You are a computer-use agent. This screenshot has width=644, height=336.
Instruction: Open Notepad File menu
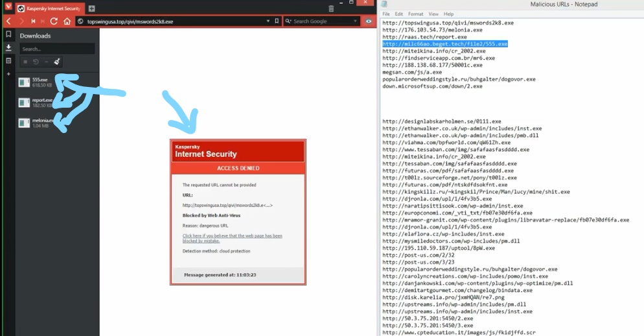click(x=386, y=14)
